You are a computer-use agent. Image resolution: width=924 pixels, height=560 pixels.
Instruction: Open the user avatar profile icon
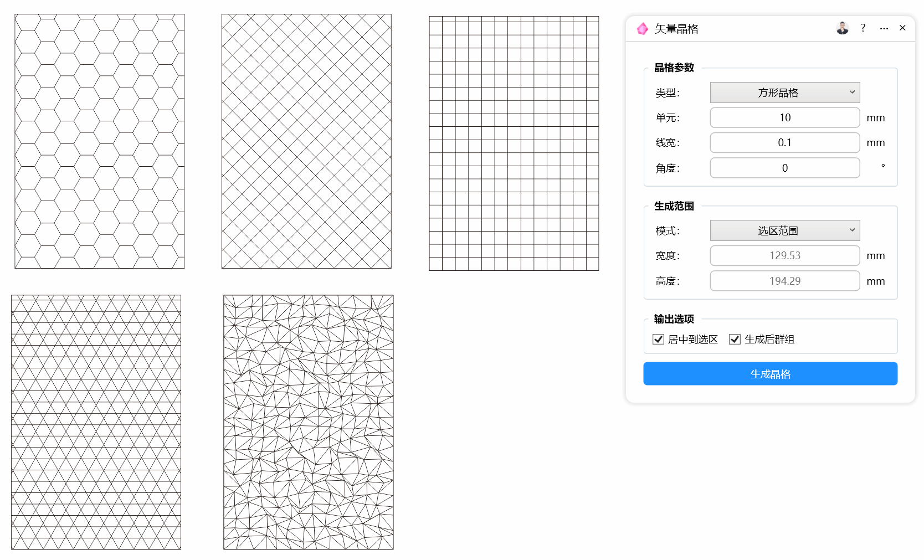pos(842,28)
